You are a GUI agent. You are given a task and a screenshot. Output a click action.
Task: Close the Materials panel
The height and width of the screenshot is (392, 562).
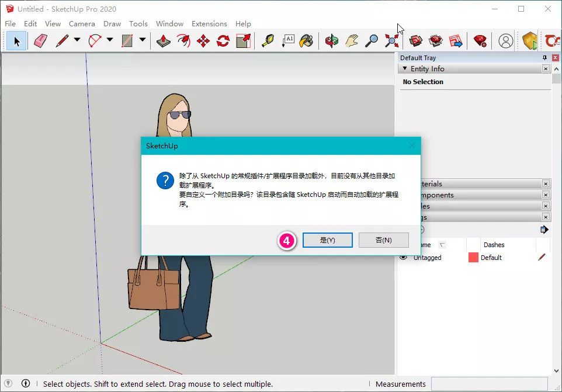pos(546,184)
